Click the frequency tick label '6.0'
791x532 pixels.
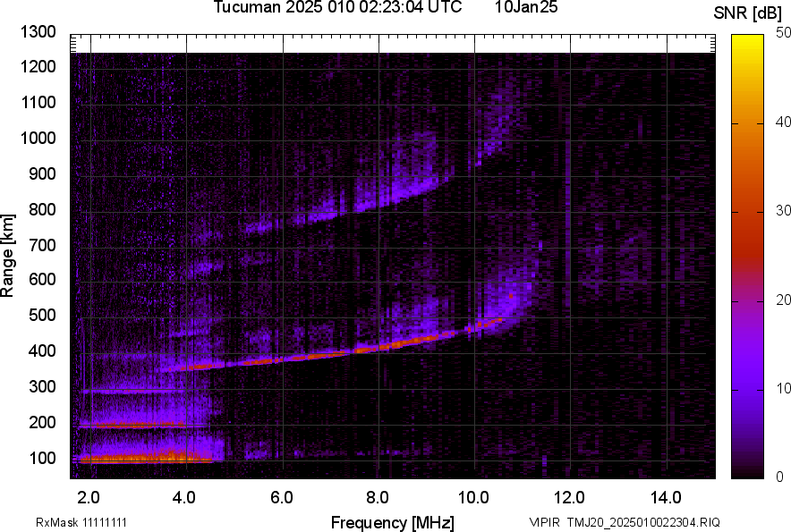pos(282,498)
